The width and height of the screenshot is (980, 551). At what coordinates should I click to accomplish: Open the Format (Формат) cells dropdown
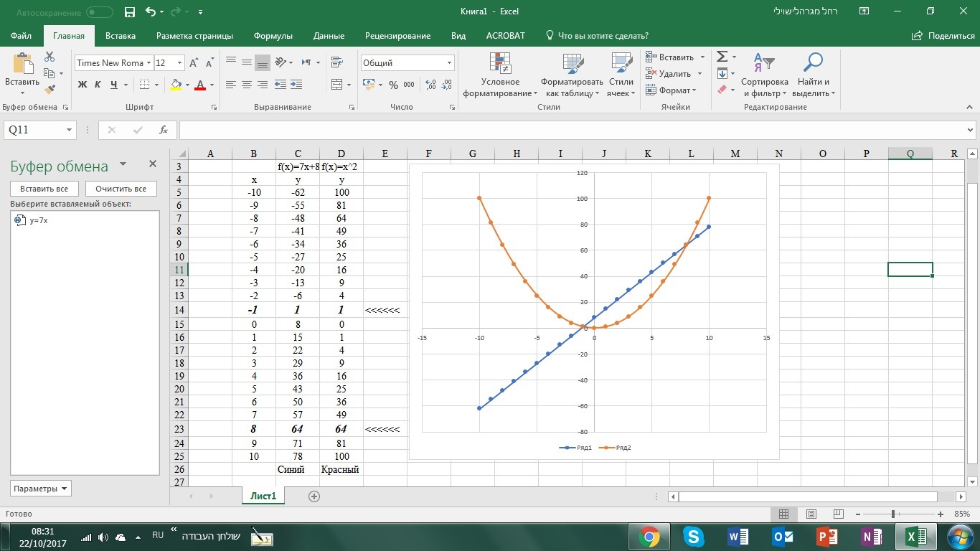(671, 90)
